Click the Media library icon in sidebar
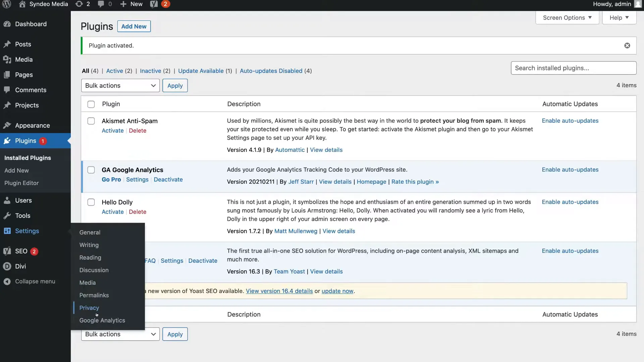Image resolution: width=644 pixels, height=362 pixels. pos(7,60)
